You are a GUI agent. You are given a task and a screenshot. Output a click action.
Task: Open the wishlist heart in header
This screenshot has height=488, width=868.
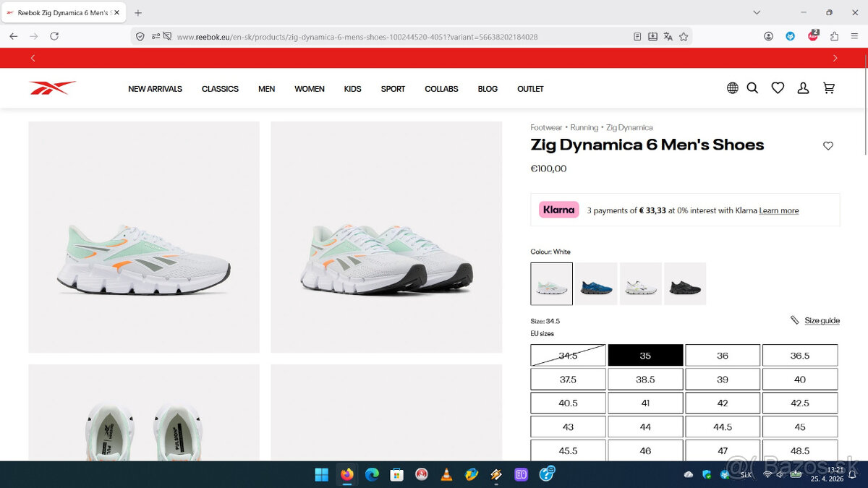pos(778,88)
